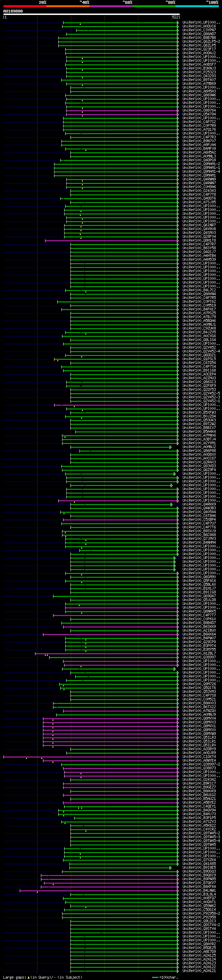
Task: Click hit UniRef100_Q5QIT6
Action: pyautogui.click(x=199, y=688)
